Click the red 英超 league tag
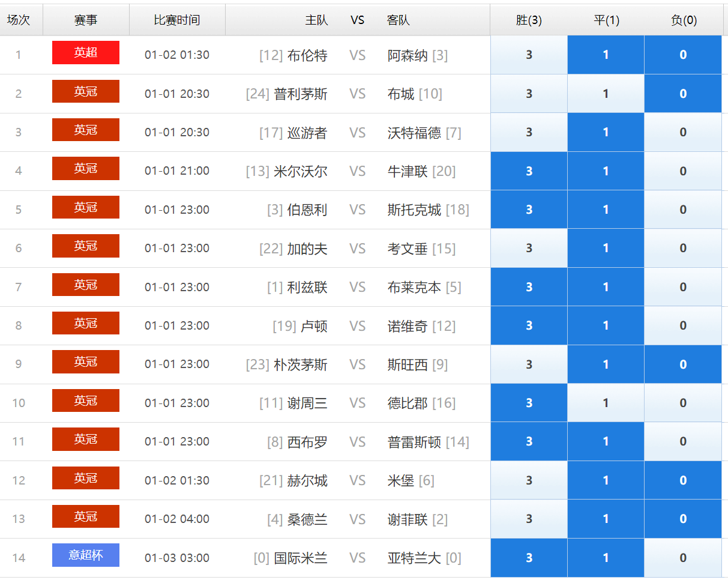 pyautogui.click(x=86, y=53)
